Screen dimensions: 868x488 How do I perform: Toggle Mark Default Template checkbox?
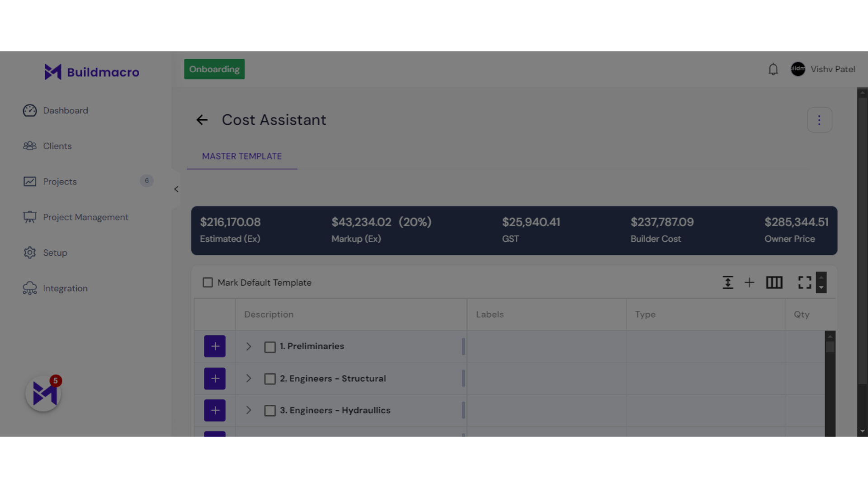click(208, 283)
